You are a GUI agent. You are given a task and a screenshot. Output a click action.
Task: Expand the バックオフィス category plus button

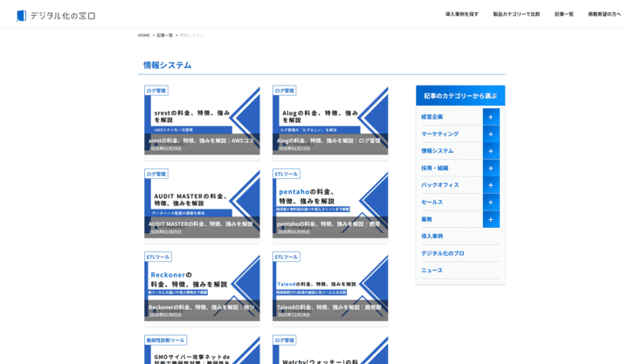491,185
